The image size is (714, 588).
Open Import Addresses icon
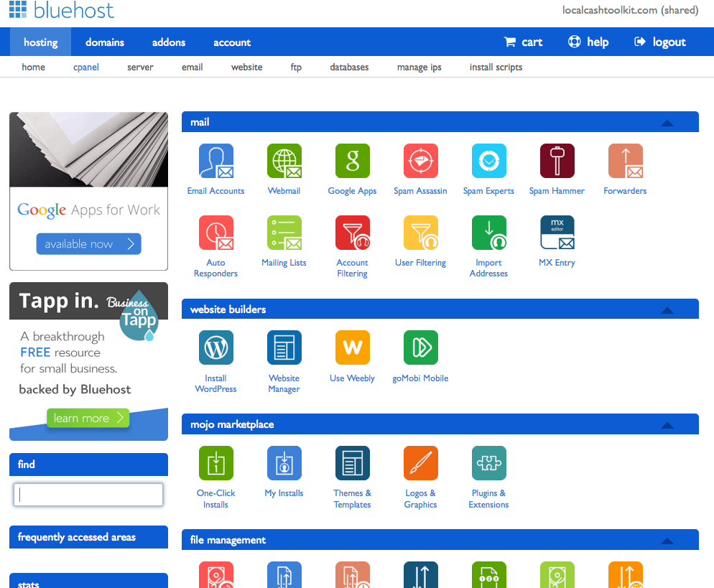click(489, 233)
